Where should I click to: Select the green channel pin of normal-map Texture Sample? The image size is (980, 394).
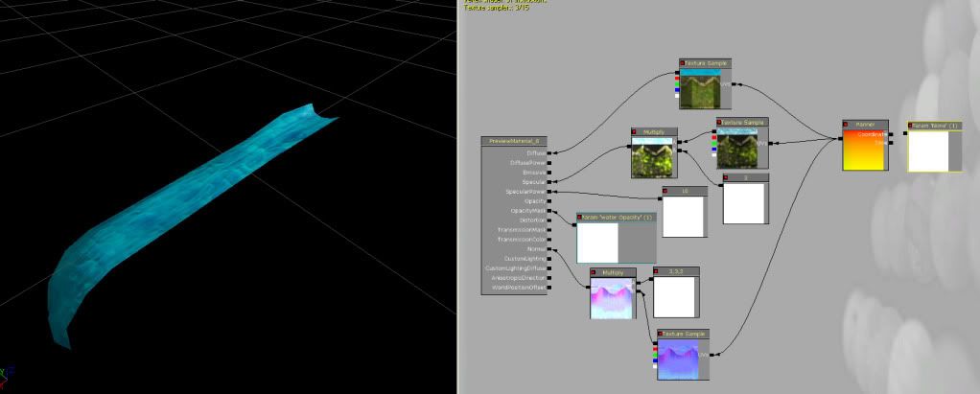(x=655, y=355)
